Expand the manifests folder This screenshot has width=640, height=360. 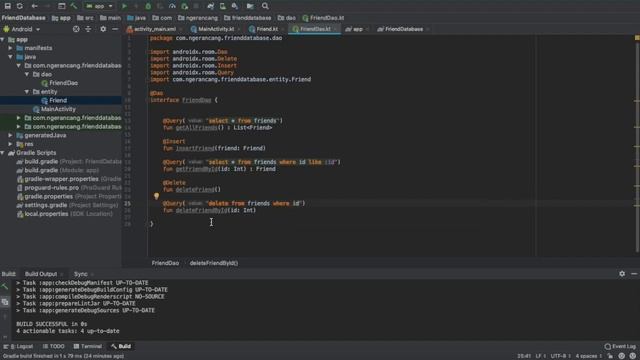11,48
